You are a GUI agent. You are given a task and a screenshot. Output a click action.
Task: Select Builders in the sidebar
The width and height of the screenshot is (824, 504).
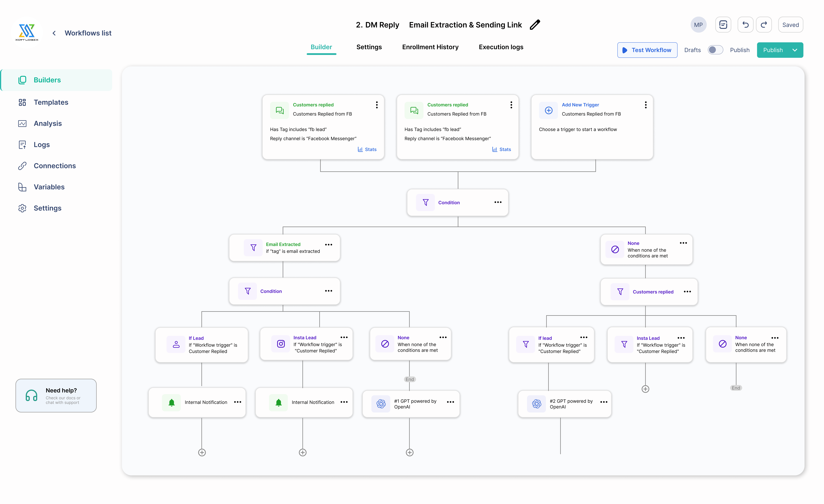pyautogui.click(x=57, y=80)
